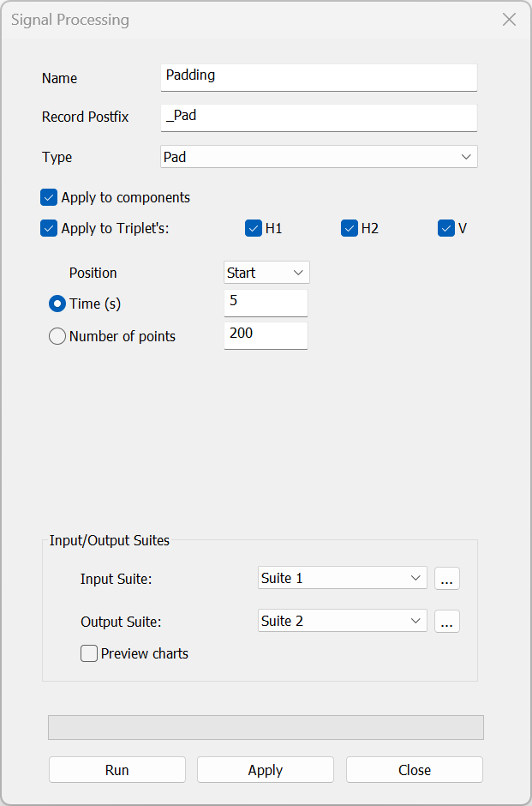Enable the Preview charts checkbox
Viewport: 532px width, 806px height.
pos(89,654)
